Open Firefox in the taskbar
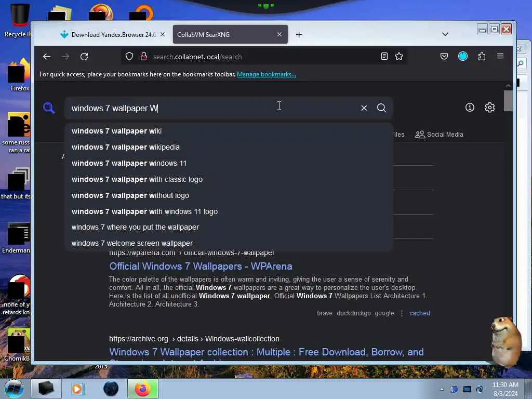This screenshot has width=532, height=399. tap(142, 389)
